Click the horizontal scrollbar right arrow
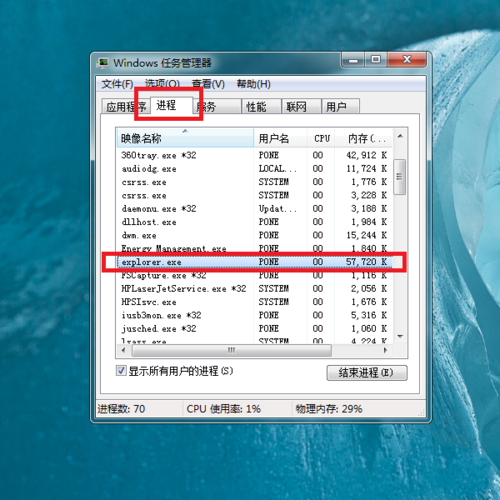This screenshot has width=500, height=500. pyautogui.click(x=386, y=350)
